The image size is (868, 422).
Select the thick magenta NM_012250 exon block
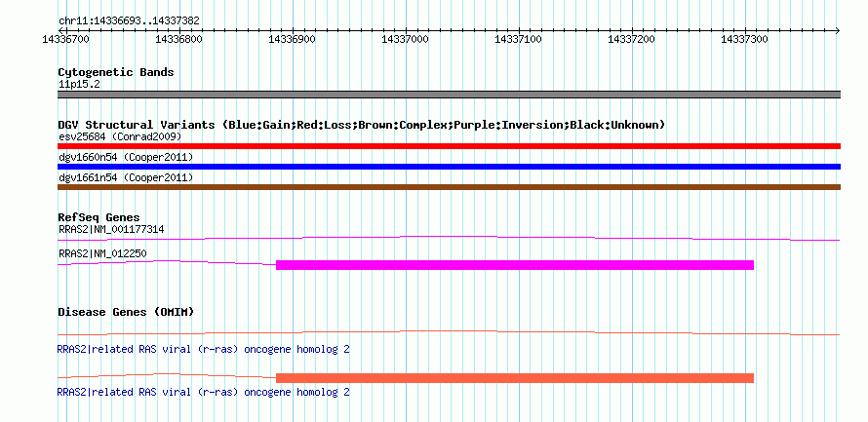515,265
